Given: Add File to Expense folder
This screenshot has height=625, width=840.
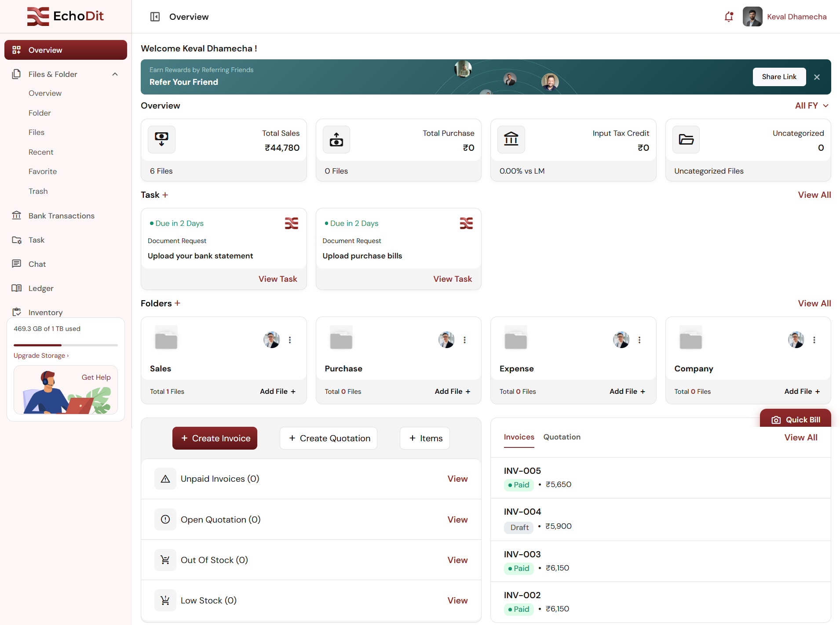Looking at the screenshot, I should tap(627, 391).
